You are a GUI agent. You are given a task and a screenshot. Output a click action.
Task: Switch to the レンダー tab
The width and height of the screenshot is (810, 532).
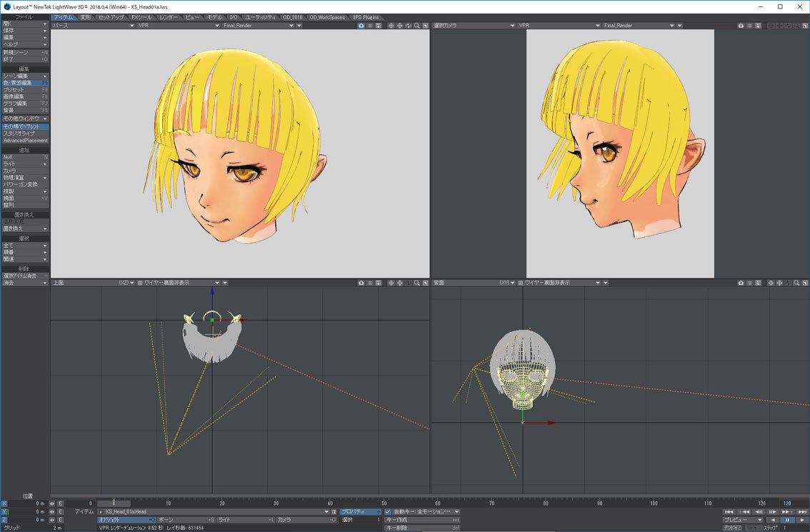click(x=169, y=17)
